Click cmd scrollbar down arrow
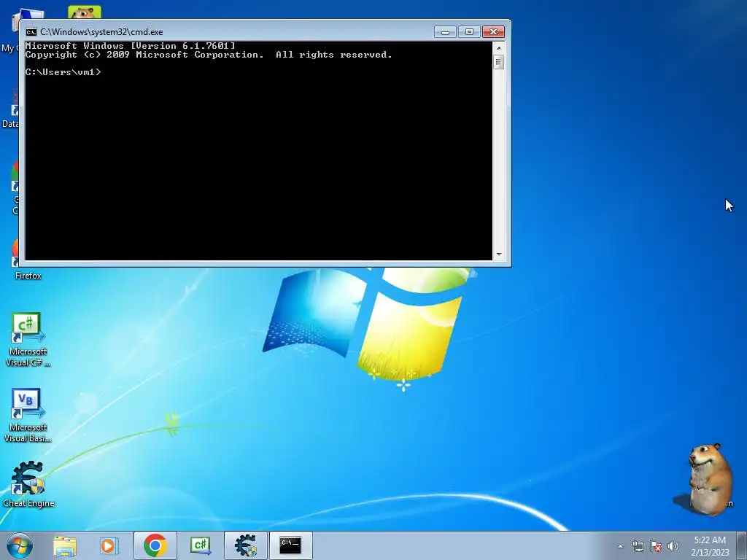Viewport: 747px width, 560px height. pos(499,254)
